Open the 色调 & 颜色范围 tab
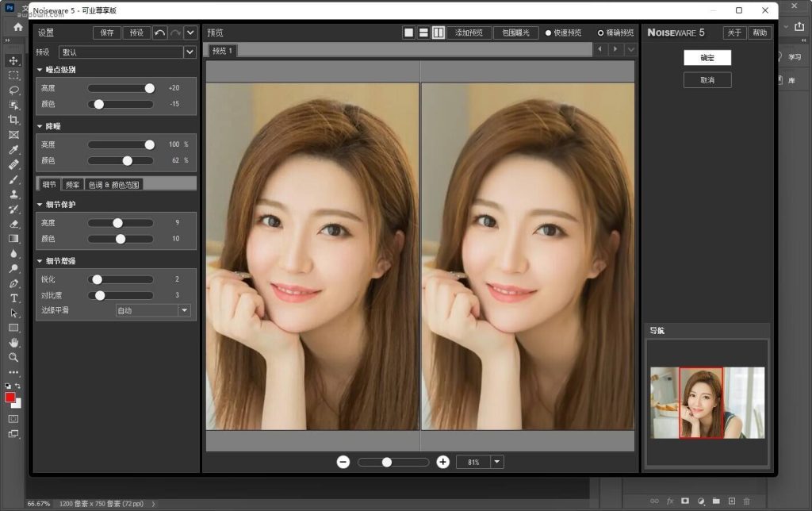Viewport: 812px width, 511px height. [x=113, y=184]
